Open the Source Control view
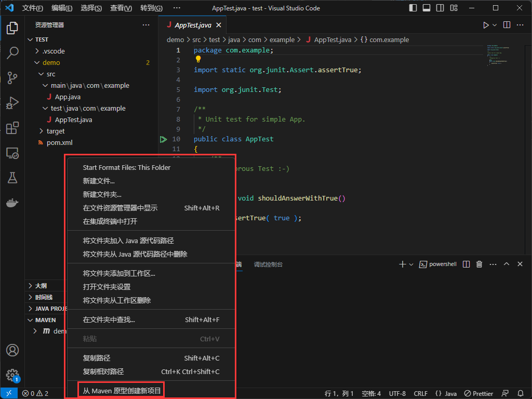The width and height of the screenshot is (532, 399). 12,77
